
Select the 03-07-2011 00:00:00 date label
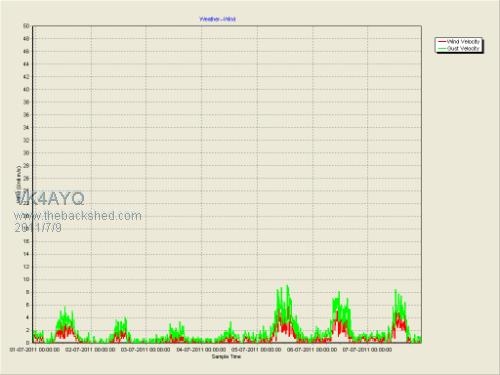145,350
